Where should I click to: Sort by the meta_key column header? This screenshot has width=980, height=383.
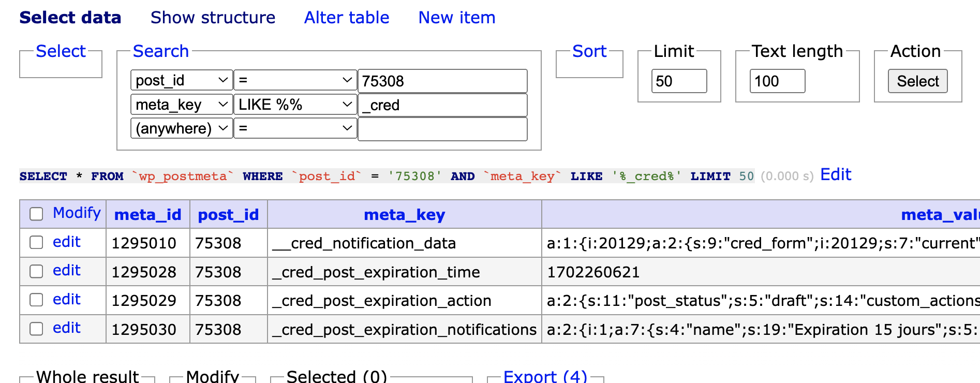[405, 214]
